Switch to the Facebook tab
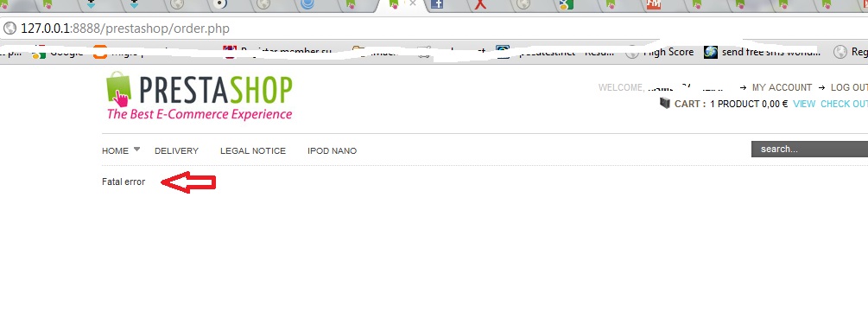This screenshot has width=868, height=325. point(437,4)
